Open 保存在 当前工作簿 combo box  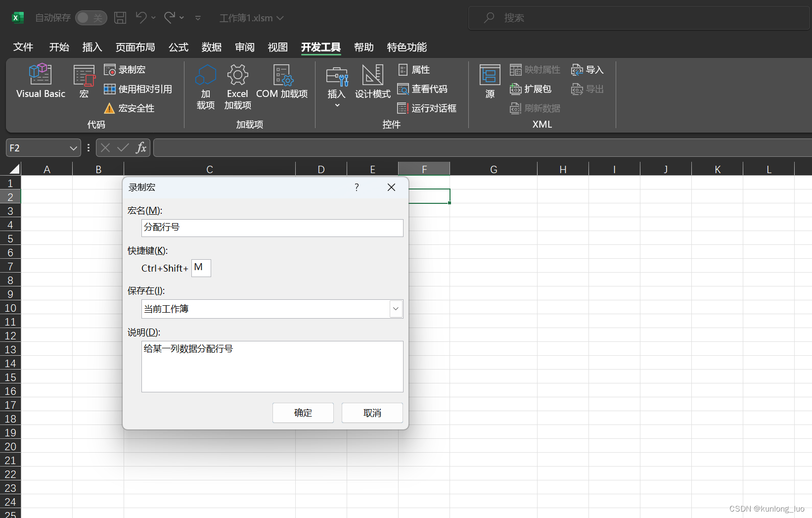click(x=272, y=309)
